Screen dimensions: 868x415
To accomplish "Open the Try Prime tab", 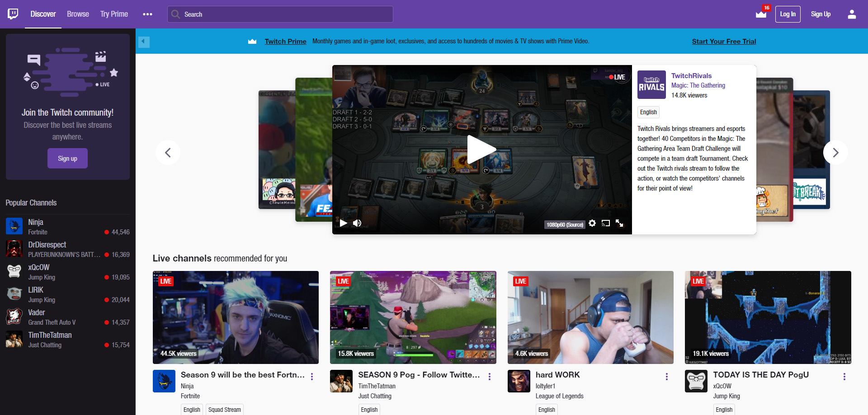I will pyautogui.click(x=114, y=14).
